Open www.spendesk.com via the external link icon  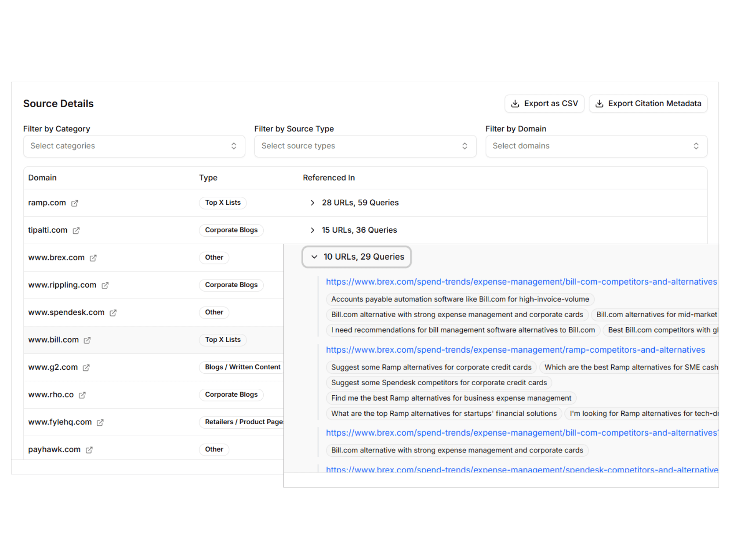pyautogui.click(x=114, y=313)
